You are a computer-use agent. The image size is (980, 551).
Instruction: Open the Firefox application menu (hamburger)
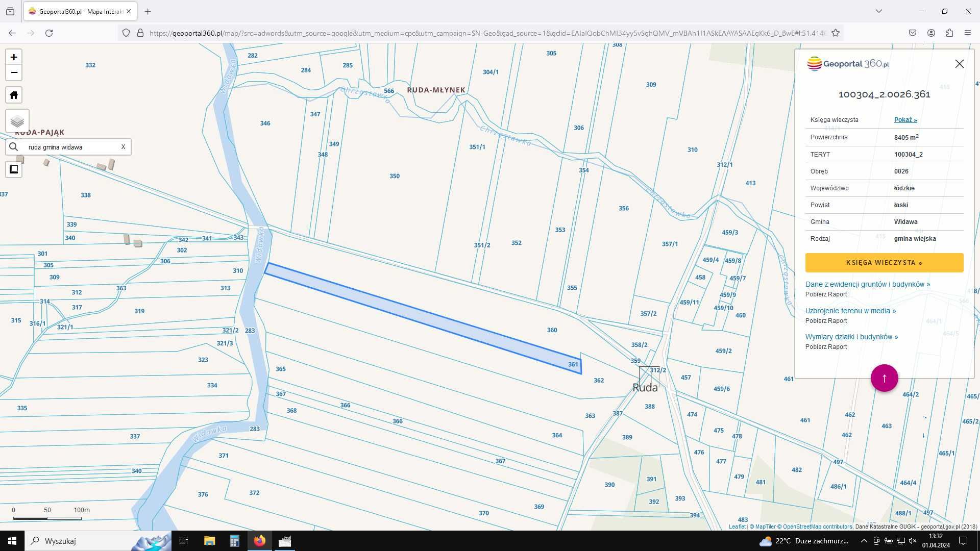(x=968, y=33)
